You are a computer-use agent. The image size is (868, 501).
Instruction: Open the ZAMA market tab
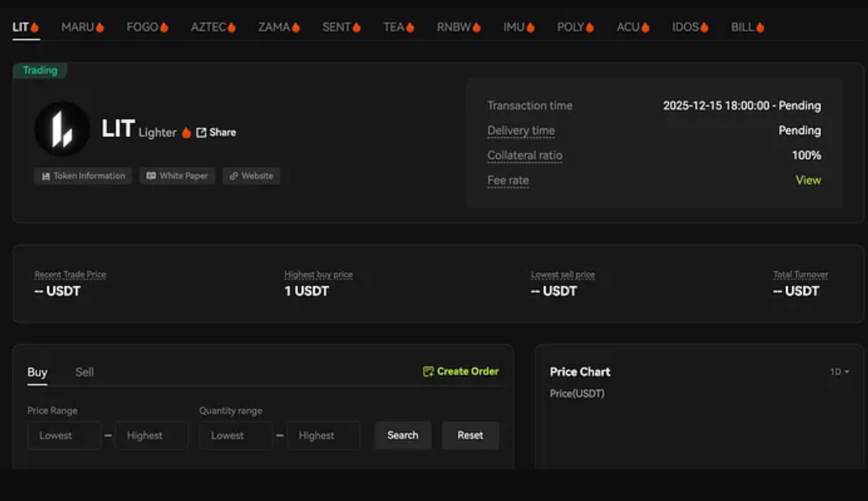coord(278,26)
